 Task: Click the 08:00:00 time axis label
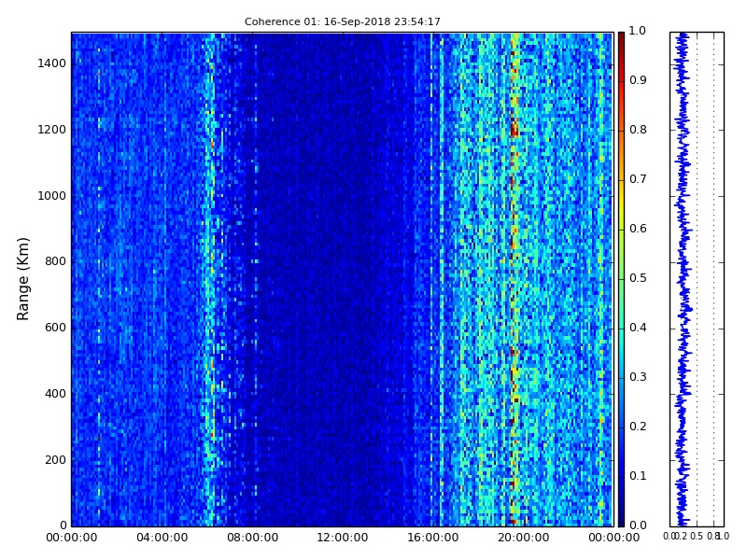coord(252,538)
